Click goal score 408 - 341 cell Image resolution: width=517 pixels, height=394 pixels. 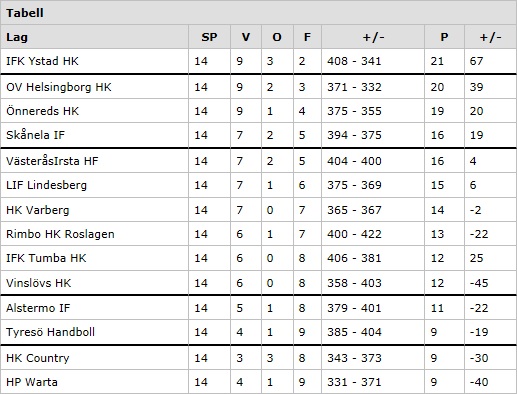click(x=354, y=61)
